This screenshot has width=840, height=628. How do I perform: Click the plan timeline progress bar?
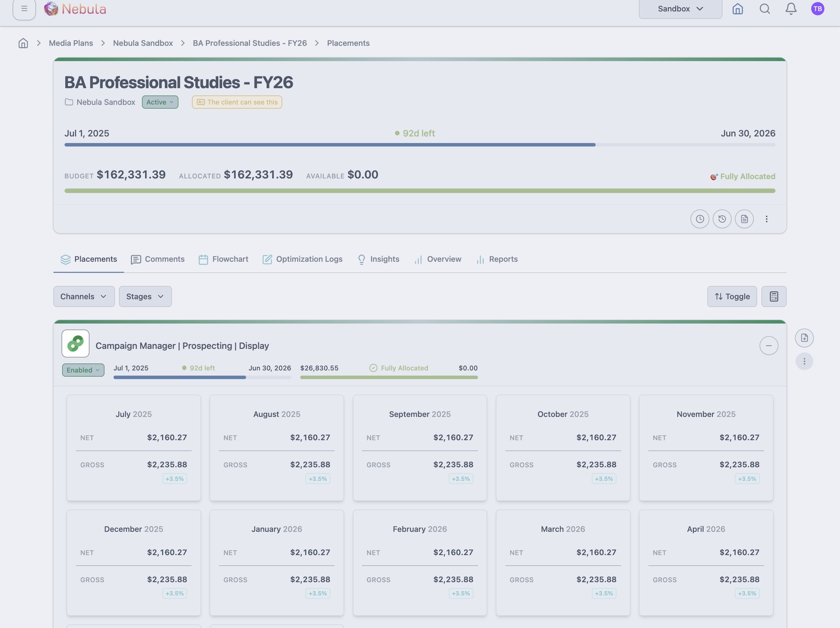[x=420, y=145]
